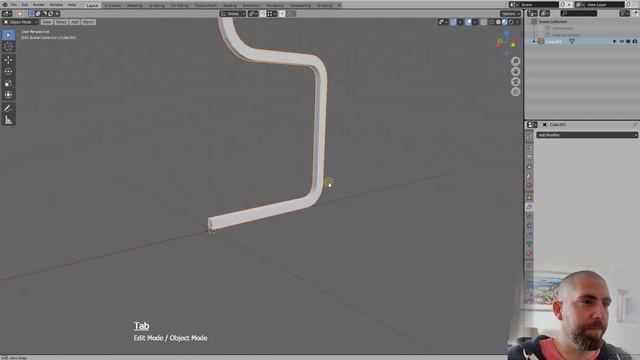Open the Active Tool properties tab

pyautogui.click(x=529, y=137)
